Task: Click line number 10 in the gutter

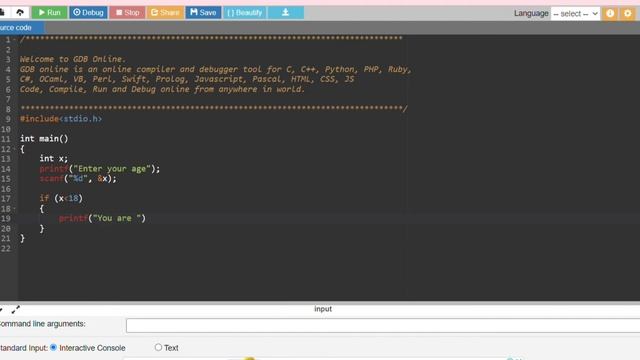Action: pyautogui.click(x=6, y=129)
